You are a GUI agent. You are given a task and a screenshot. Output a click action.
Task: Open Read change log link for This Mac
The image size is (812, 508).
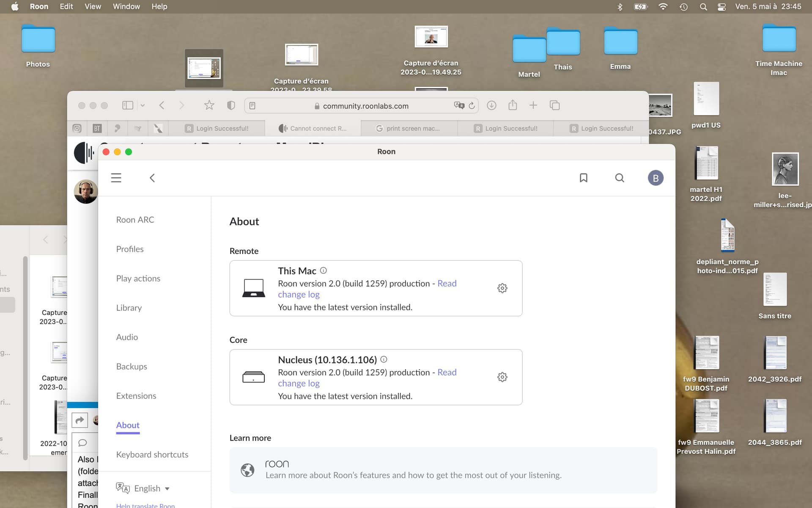pyautogui.click(x=447, y=284)
